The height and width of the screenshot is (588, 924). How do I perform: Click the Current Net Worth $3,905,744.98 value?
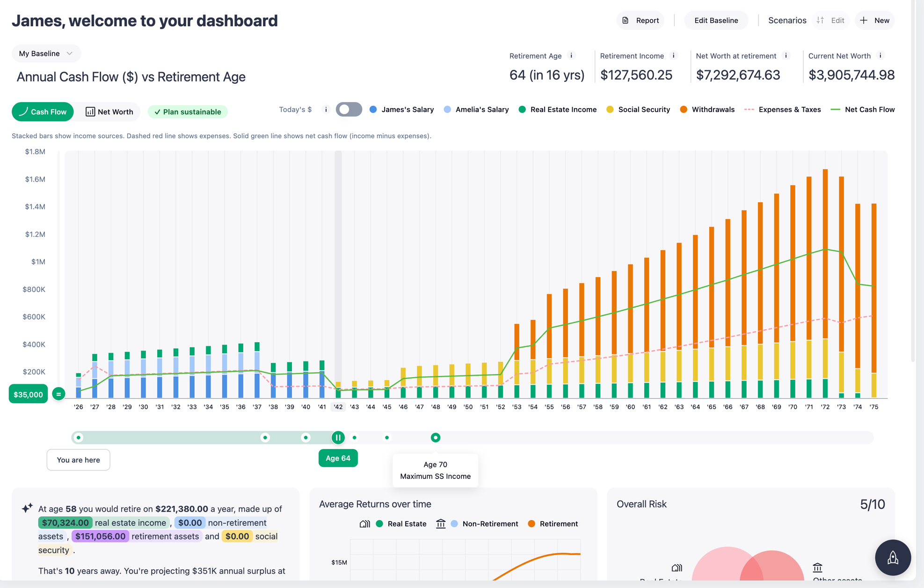click(851, 75)
